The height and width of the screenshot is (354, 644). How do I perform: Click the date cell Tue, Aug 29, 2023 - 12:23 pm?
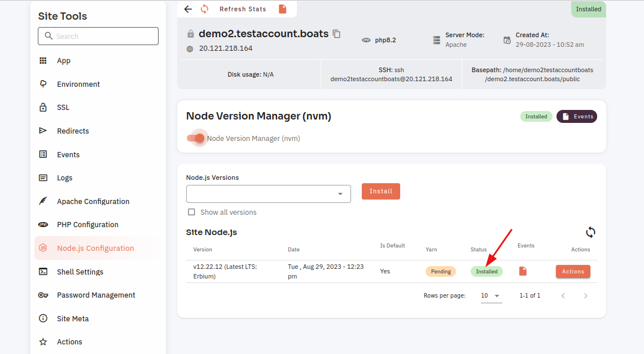[326, 272]
